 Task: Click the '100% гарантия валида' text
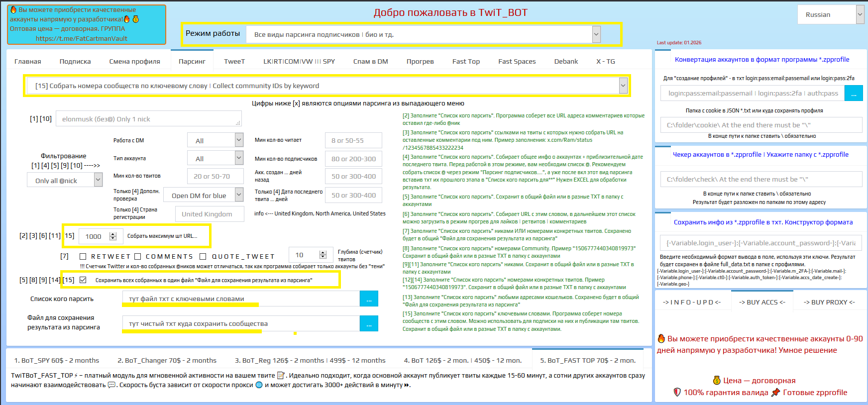coord(726,392)
